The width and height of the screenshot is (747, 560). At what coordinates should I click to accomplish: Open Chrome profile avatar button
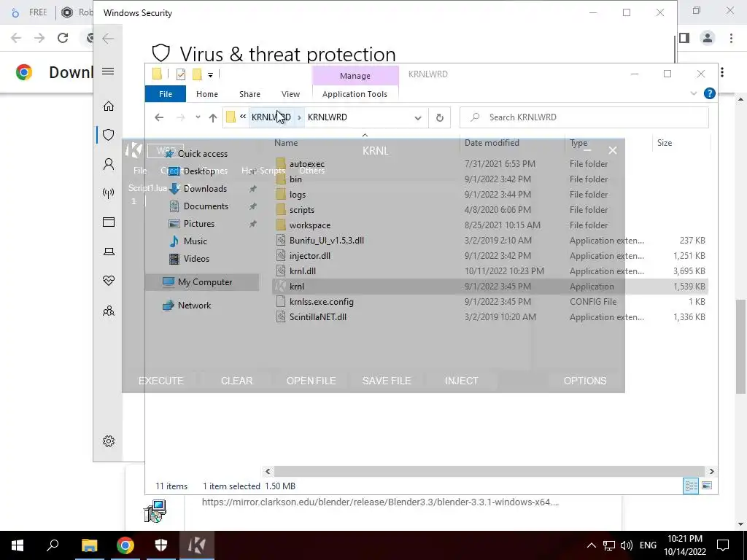click(x=708, y=38)
